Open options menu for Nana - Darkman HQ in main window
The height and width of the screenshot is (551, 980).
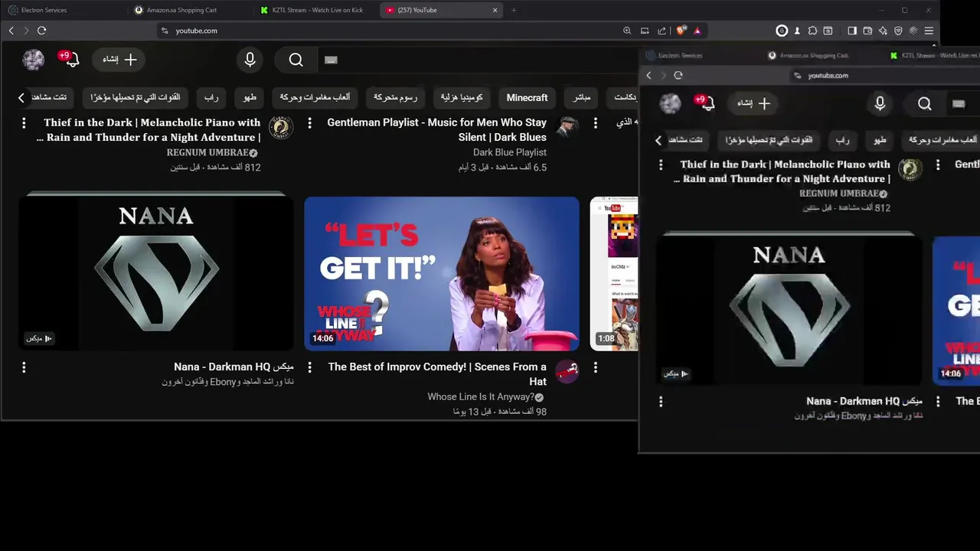[x=24, y=367]
